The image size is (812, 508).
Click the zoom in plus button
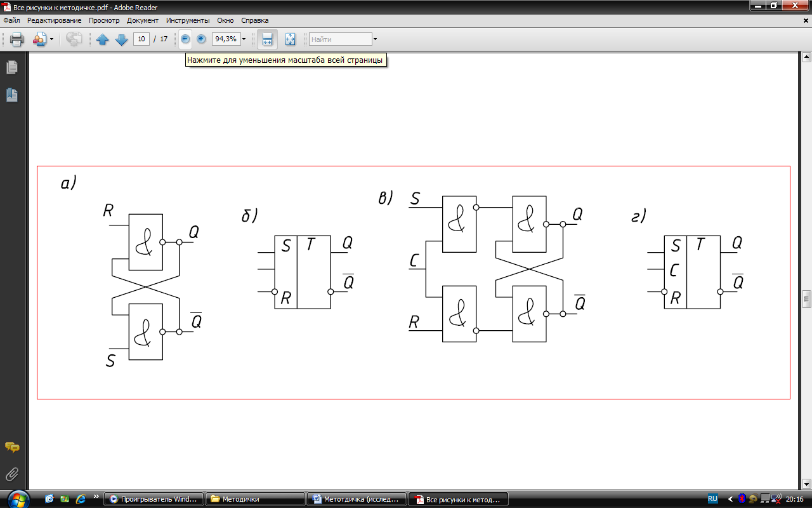(202, 39)
